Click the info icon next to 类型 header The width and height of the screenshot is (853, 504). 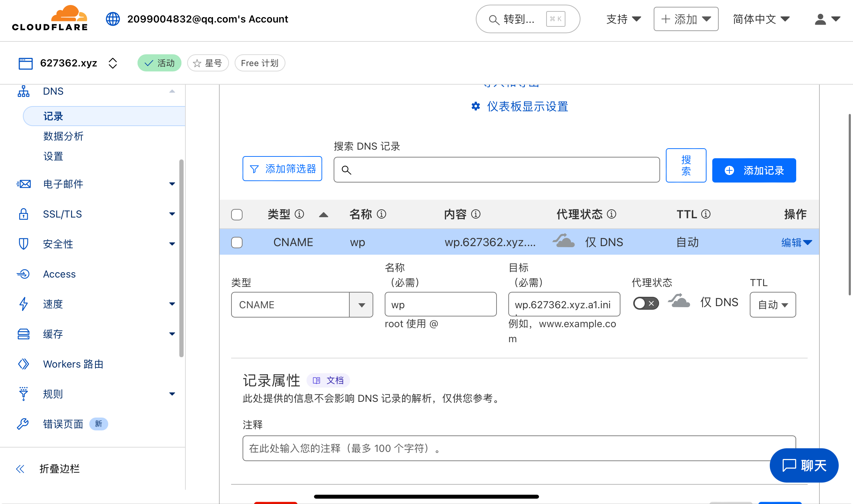tap(299, 214)
